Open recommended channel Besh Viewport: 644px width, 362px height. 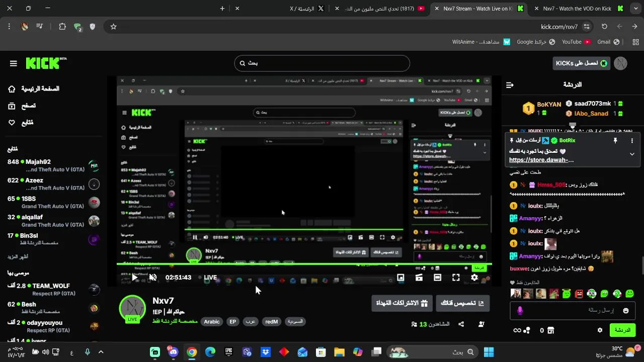pyautogui.click(x=53, y=308)
